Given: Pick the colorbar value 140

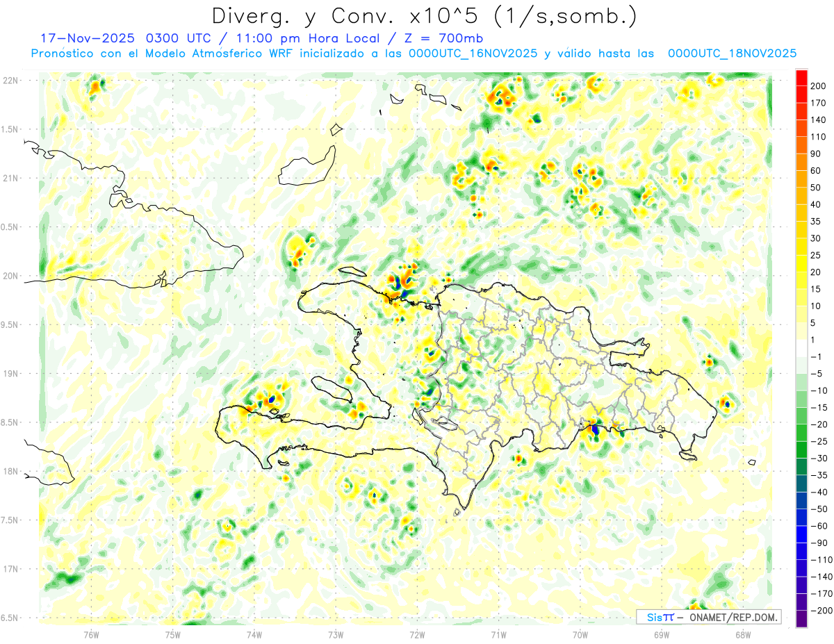Looking at the screenshot, I should (817, 120).
